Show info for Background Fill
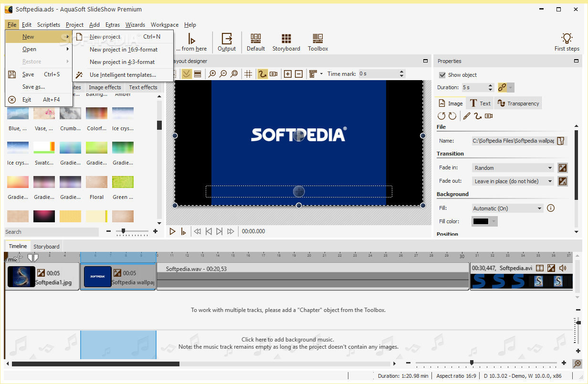This screenshot has width=588, height=384. (x=551, y=208)
